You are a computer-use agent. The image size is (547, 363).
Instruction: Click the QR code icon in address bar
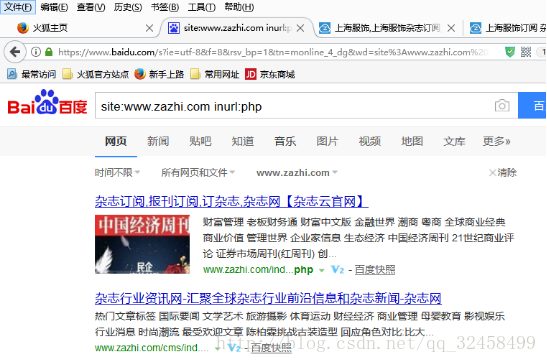point(526,52)
